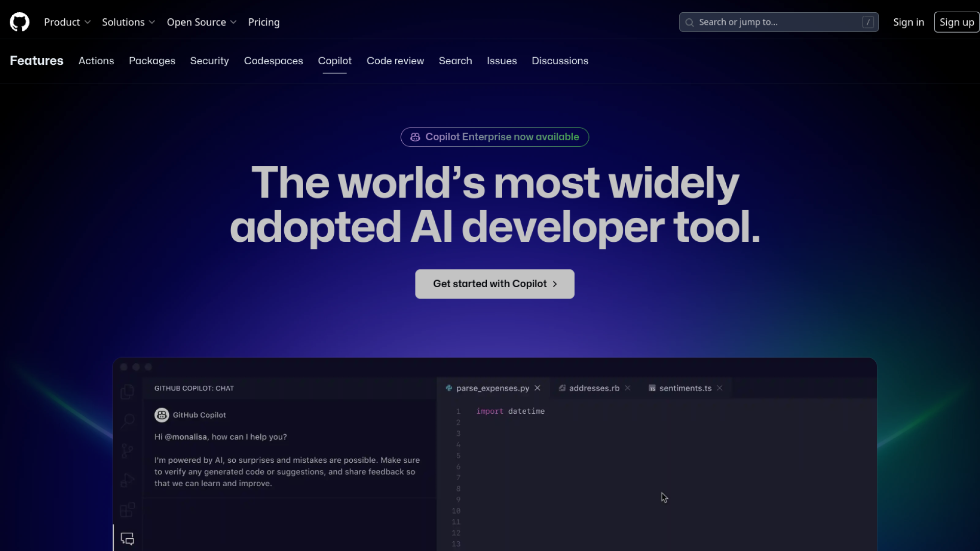Click the source control branch icon
This screenshot has height=551, width=980.
click(127, 450)
